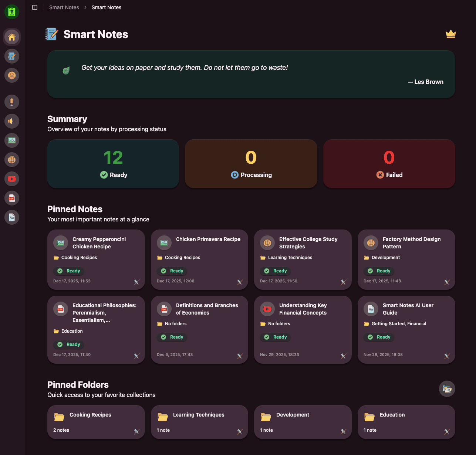Click the first Smart Notes breadcrumb
The width and height of the screenshot is (476, 455).
[64, 7]
